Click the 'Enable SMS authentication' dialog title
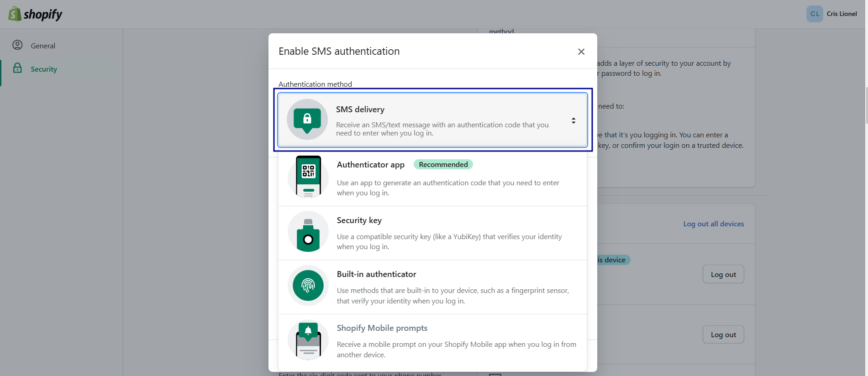868x376 pixels. tap(339, 51)
